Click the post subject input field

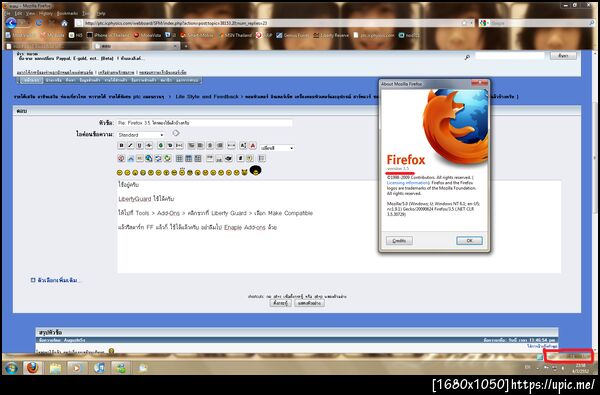pos(204,123)
